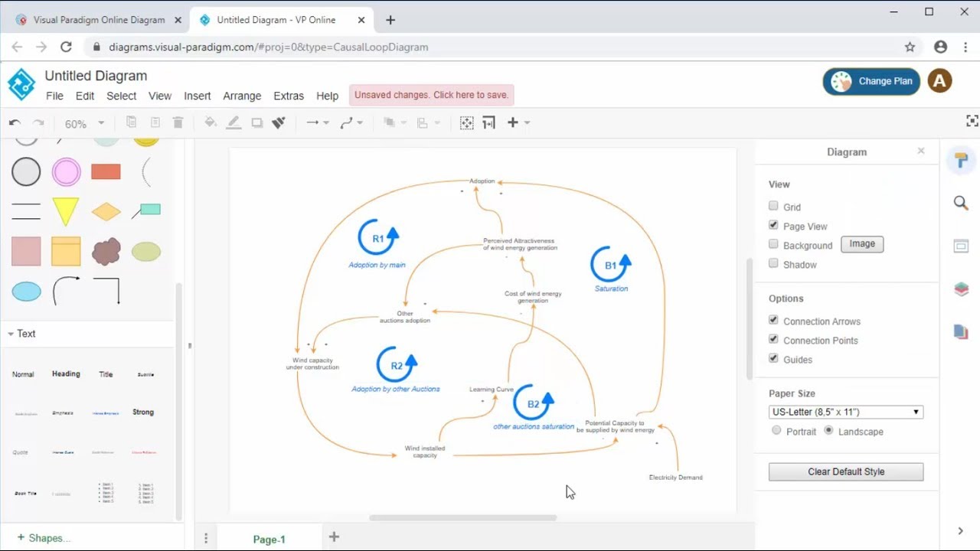Open the Arrange menu
Image resolution: width=980 pixels, height=551 pixels.
pos(242,96)
